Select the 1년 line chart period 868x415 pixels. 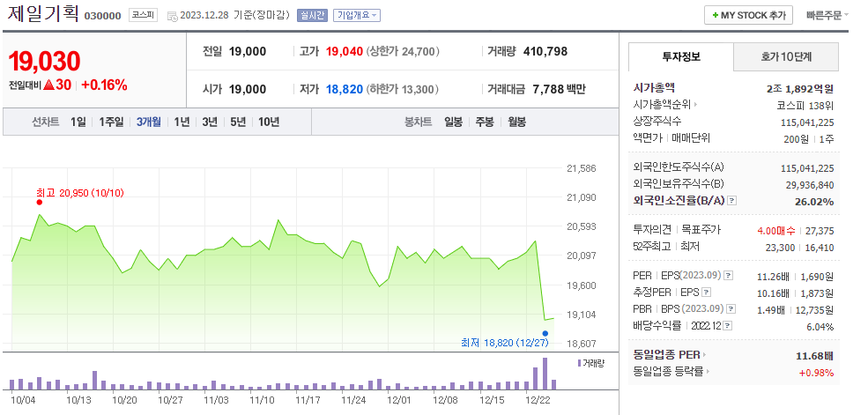click(x=182, y=122)
